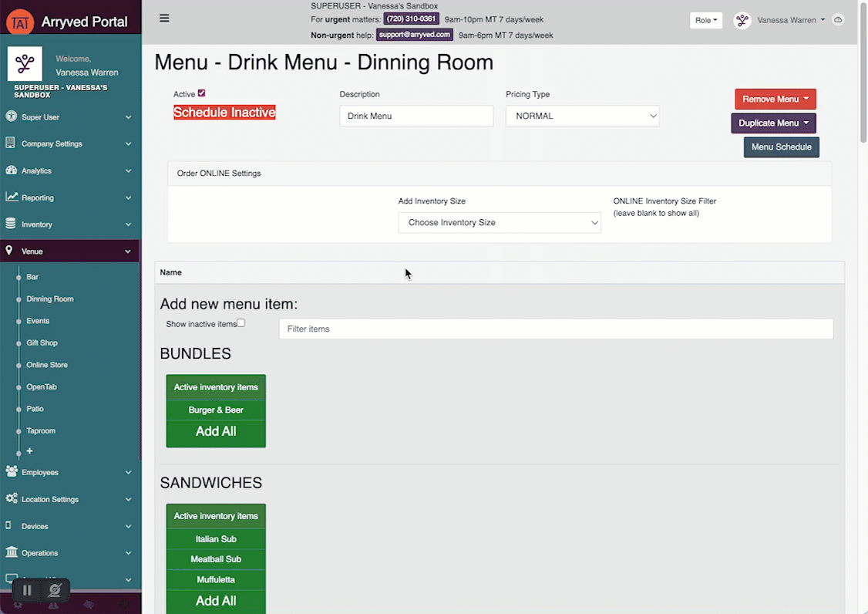Click the Devices phone icon
Screen dimensions: 868x614
tap(8, 525)
